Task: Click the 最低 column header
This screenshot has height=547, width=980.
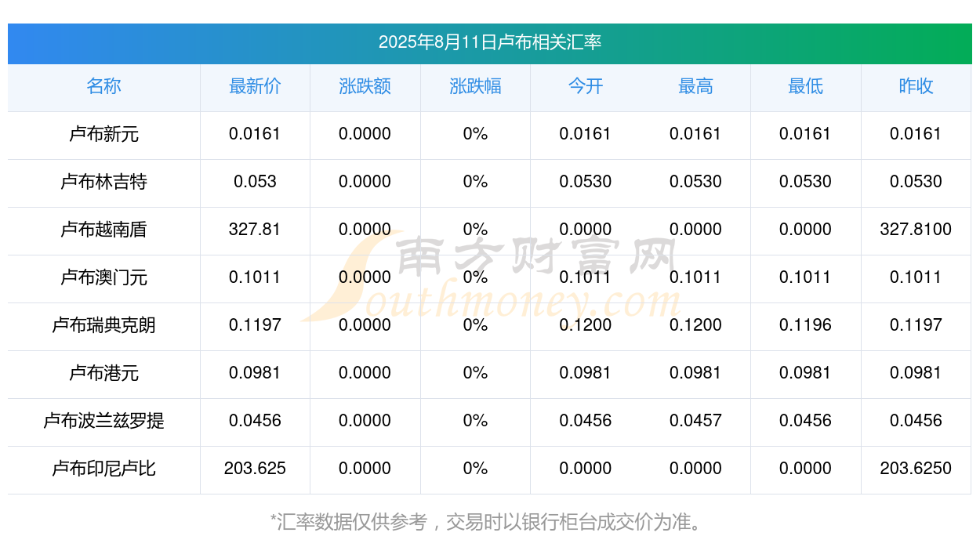Action: [806, 86]
